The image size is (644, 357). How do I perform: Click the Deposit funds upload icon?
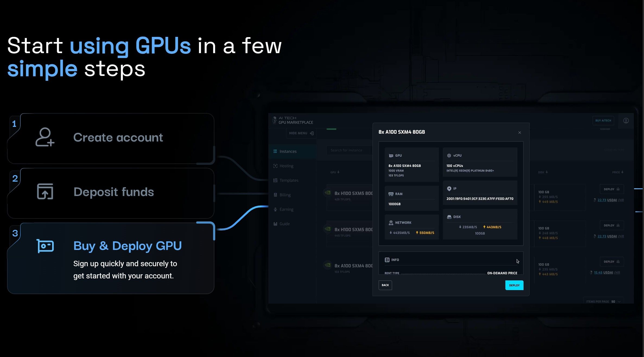coord(45,191)
